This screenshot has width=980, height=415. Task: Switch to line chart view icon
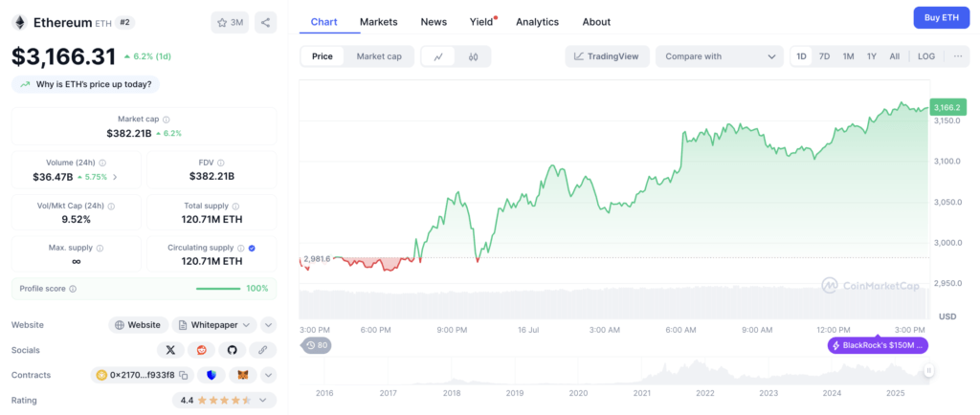click(x=438, y=56)
